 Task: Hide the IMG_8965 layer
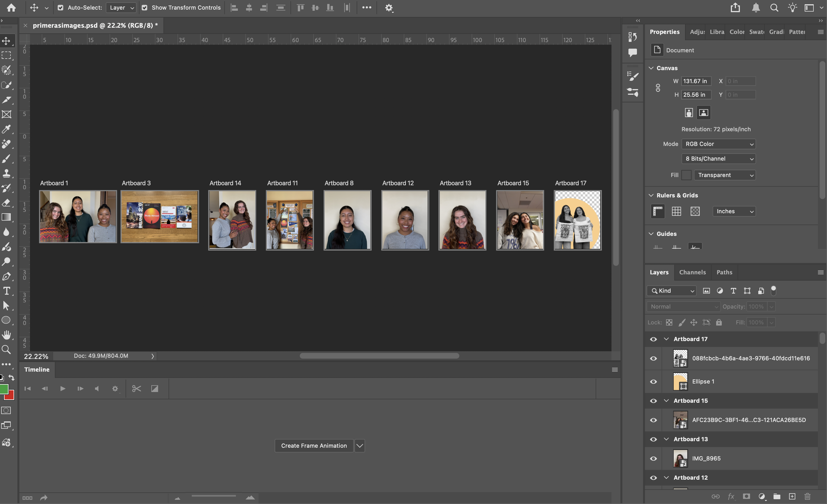pos(653,459)
